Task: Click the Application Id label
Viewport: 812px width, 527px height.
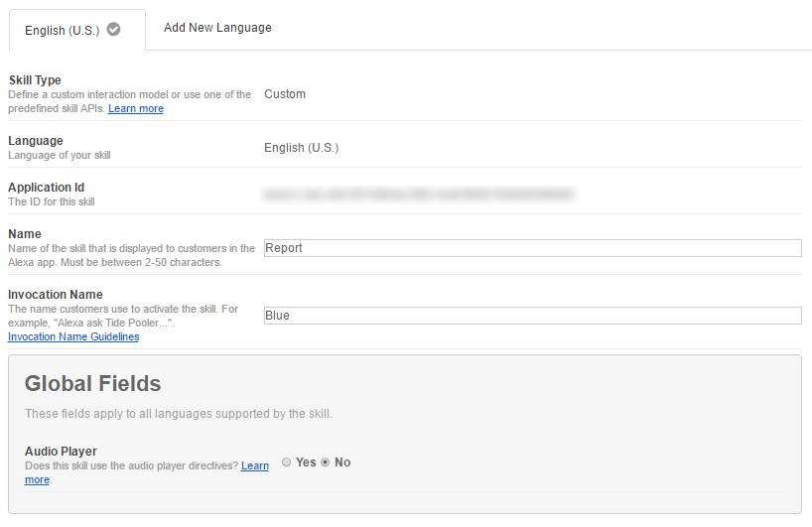Action: 46,188
